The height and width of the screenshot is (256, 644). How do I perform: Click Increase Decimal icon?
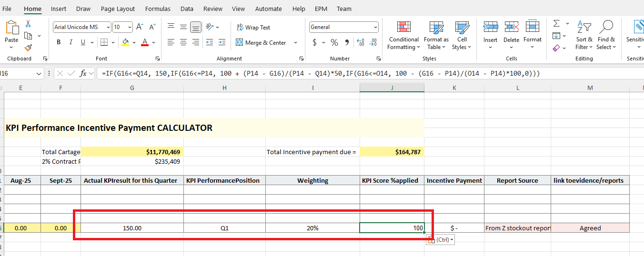tap(361, 42)
